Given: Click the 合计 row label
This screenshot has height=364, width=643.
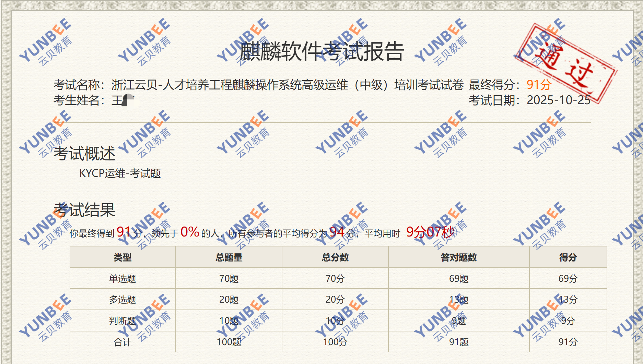Looking at the screenshot, I should pyautogui.click(x=122, y=342).
